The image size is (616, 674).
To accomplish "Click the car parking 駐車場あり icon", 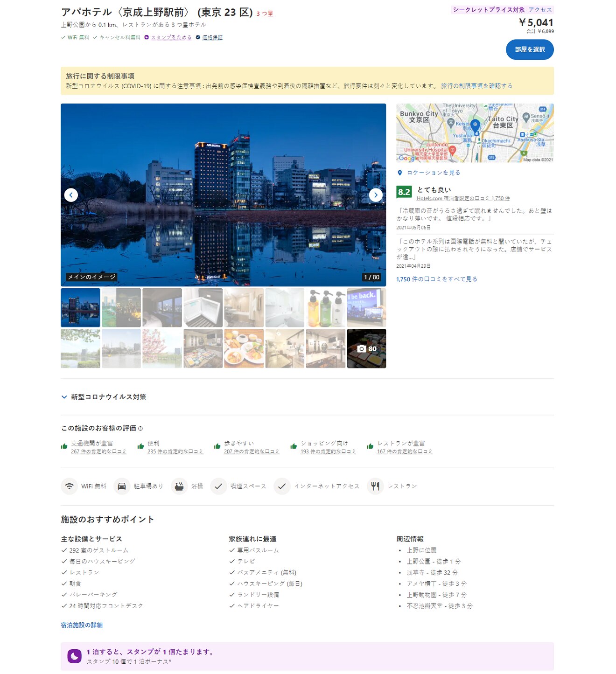I will click(x=122, y=486).
